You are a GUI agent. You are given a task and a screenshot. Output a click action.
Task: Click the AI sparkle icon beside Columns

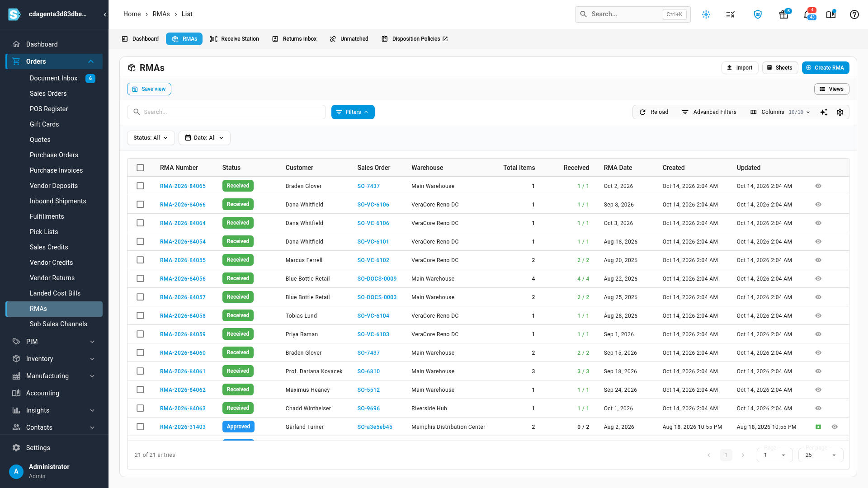click(x=824, y=112)
